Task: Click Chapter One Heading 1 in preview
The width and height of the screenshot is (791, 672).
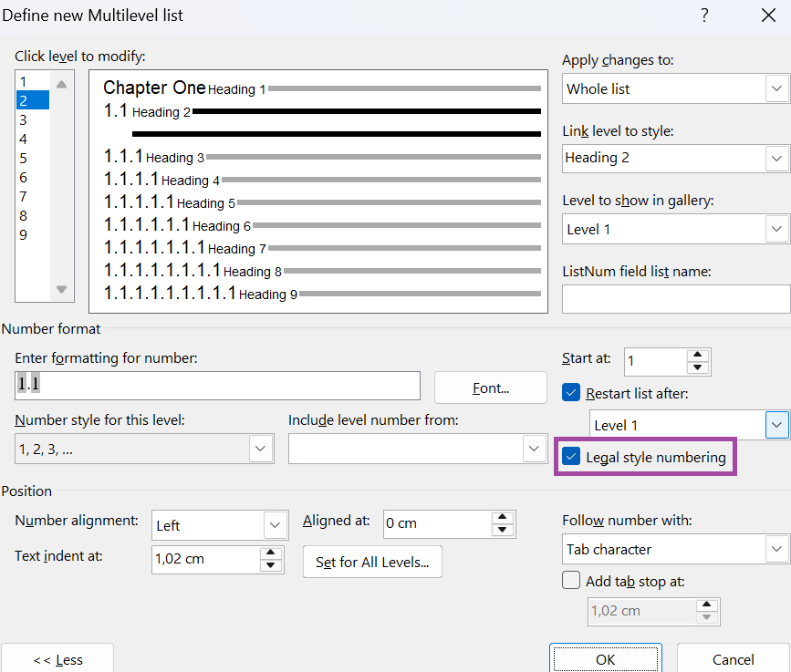Action: point(322,88)
